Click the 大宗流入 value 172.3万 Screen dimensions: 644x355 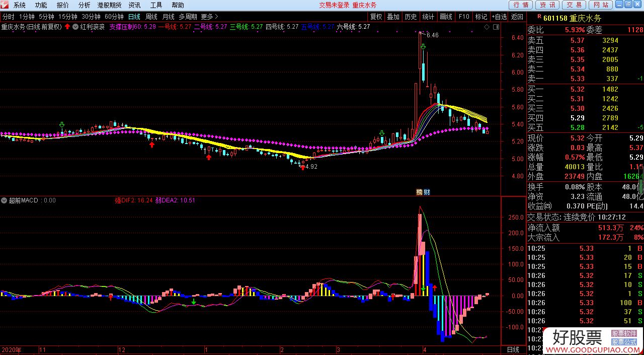(x=611, y=237)
